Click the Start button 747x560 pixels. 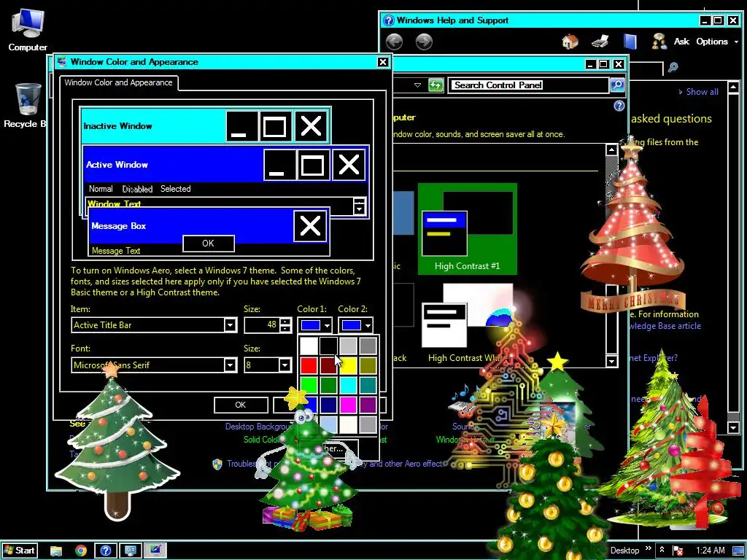coord(19,551)
